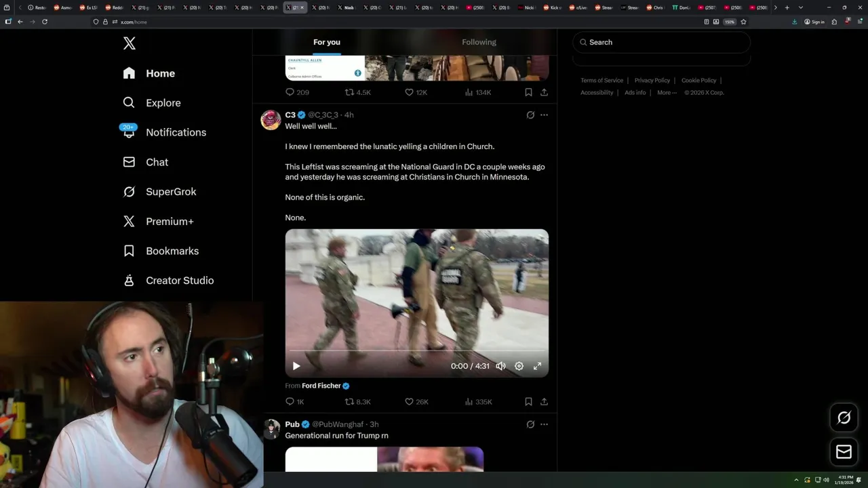Switch to the Following tab

(x=479, y=42)
